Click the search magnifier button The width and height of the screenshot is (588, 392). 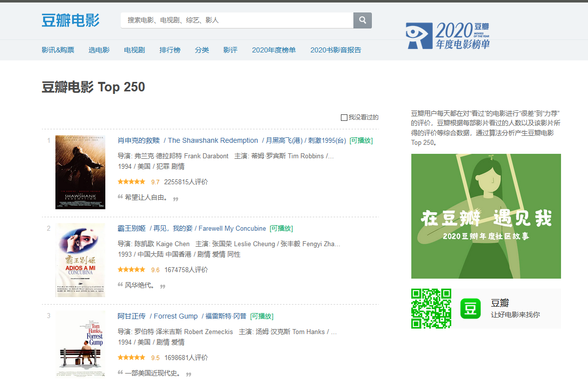tap(362, 20)
